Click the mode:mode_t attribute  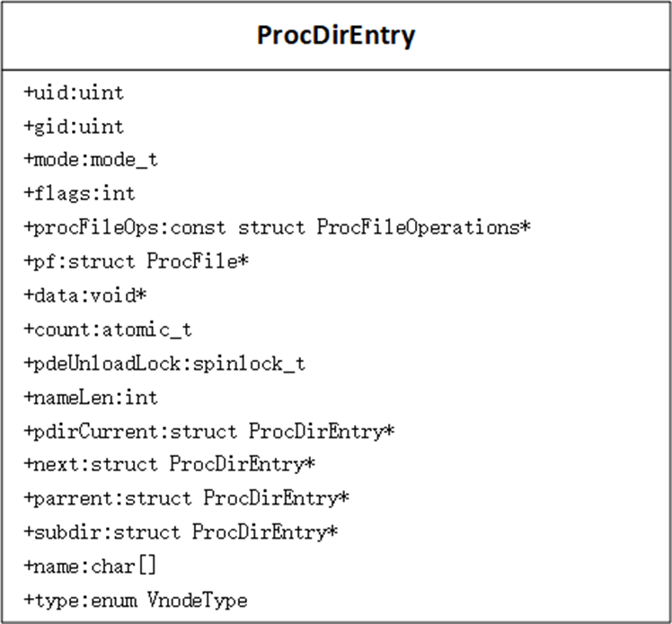91,160
